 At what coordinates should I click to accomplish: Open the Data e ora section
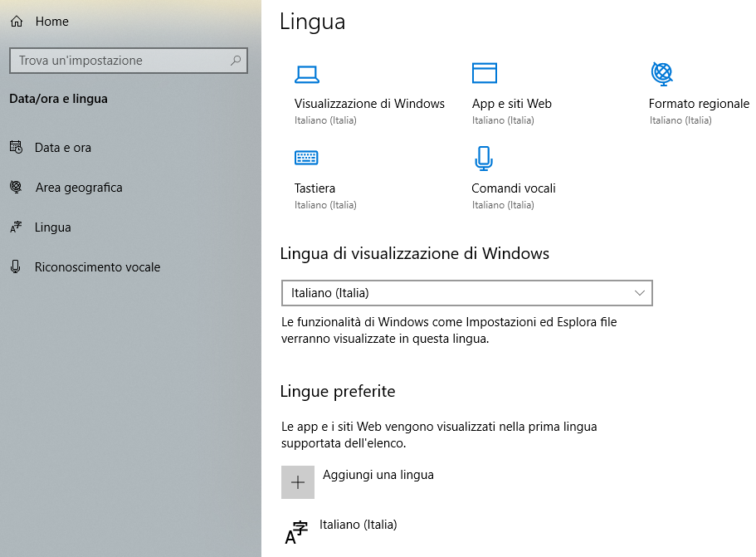click(x=63, y=148)
